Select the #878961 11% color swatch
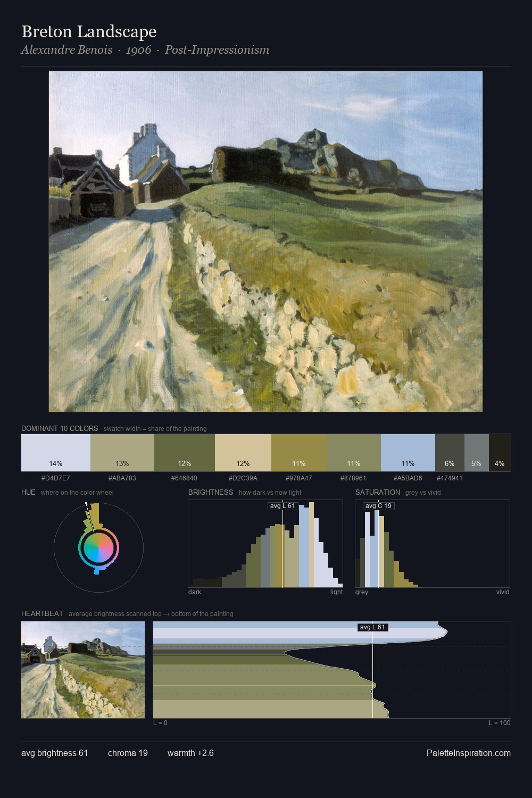The height and width of the screenshot is (798, 532). [354, 453]
